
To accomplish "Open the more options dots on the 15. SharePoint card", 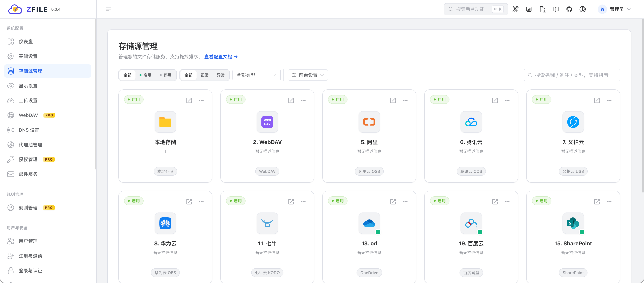I will (x=609, y=202).
